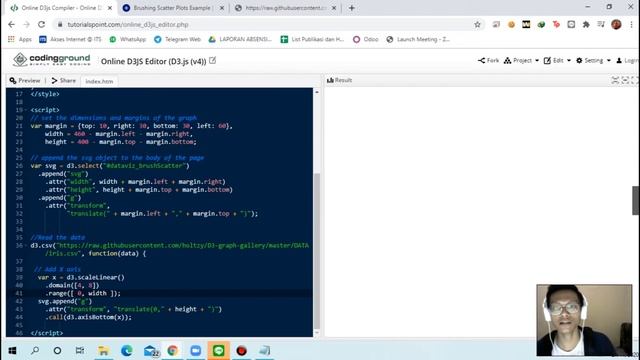640x360 pixels.
Task: Close the Online D3js Compiler tab
Action: (x=110, y=8)
